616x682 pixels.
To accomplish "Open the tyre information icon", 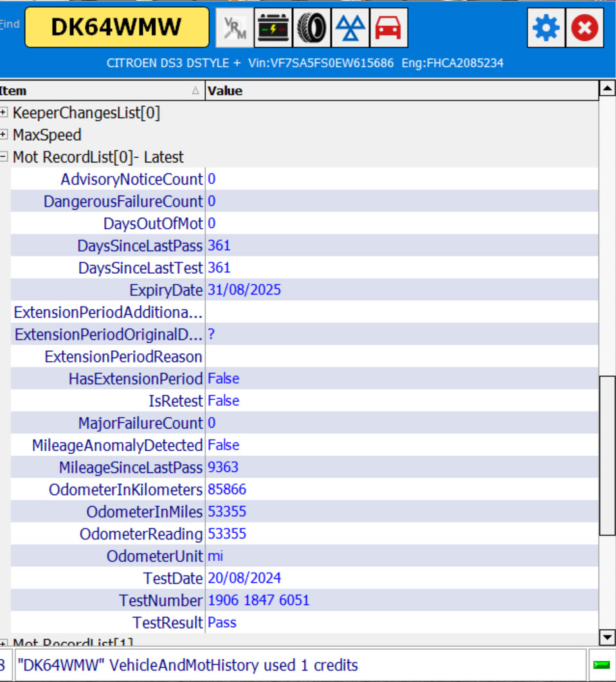I will pyautogui.click(x=312, y=28).
